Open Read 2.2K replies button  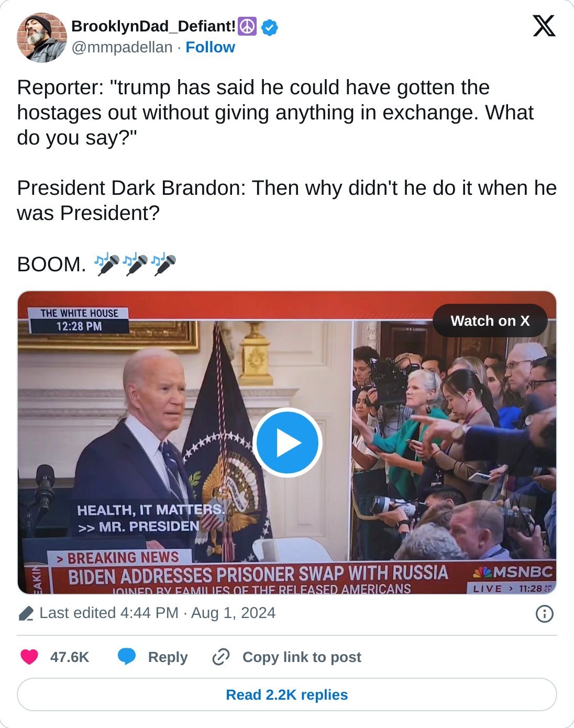coord(287,694)
